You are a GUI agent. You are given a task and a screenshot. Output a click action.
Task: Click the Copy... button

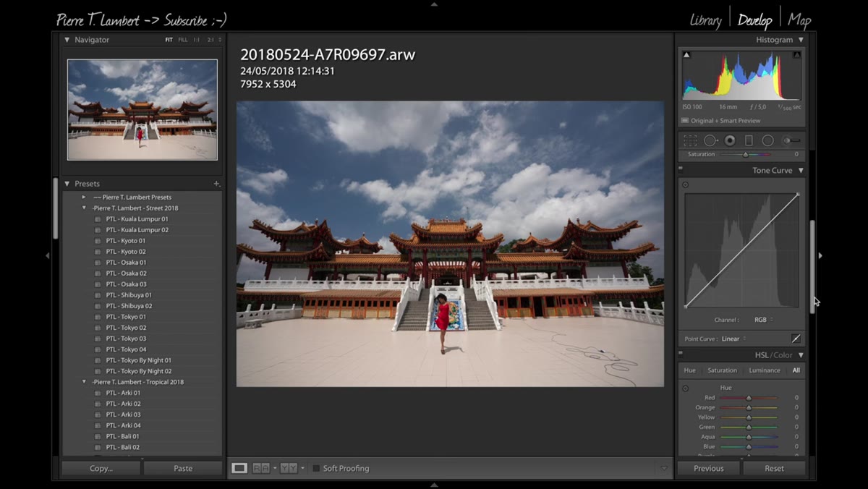[101, 469]
